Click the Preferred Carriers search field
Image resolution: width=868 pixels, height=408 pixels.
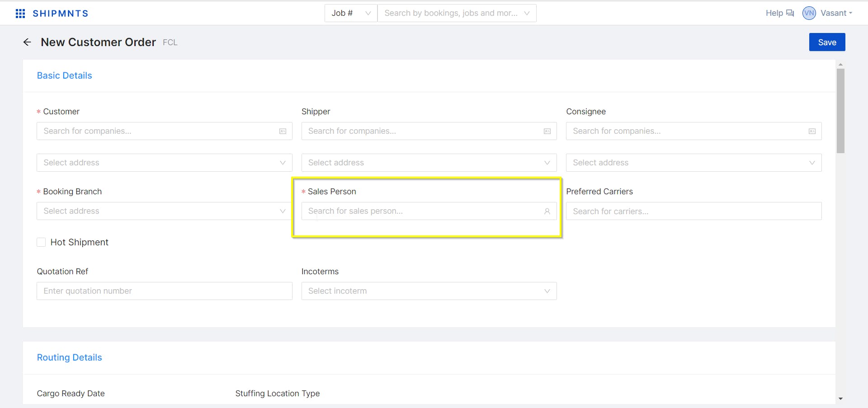pyautogui.click(x=693, y=211)
